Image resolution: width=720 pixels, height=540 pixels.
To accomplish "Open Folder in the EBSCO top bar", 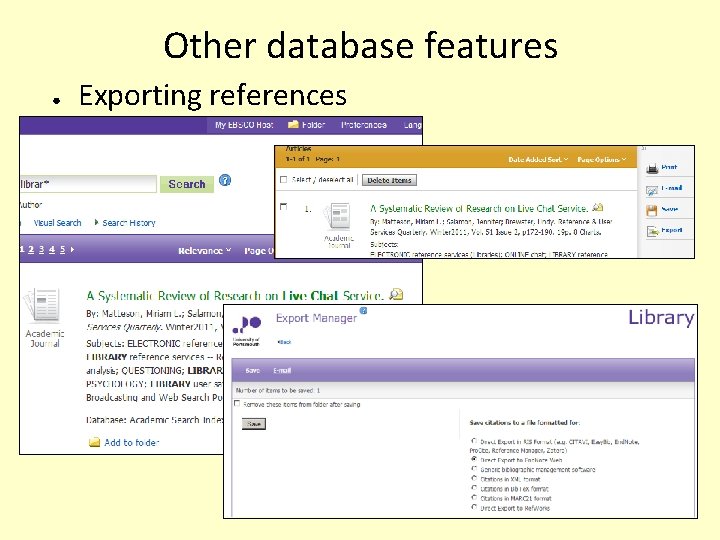I will pyautogui.click(x=306, y=124).
